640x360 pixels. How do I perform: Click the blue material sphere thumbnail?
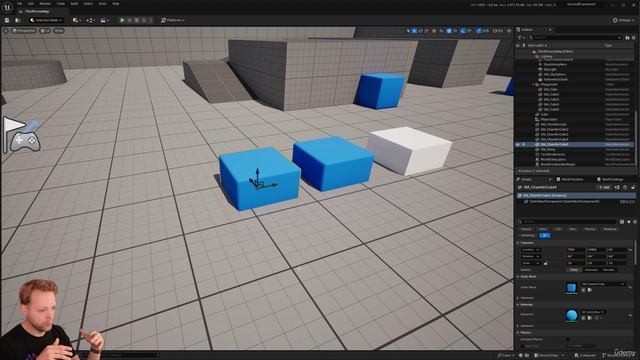point(571,315)
